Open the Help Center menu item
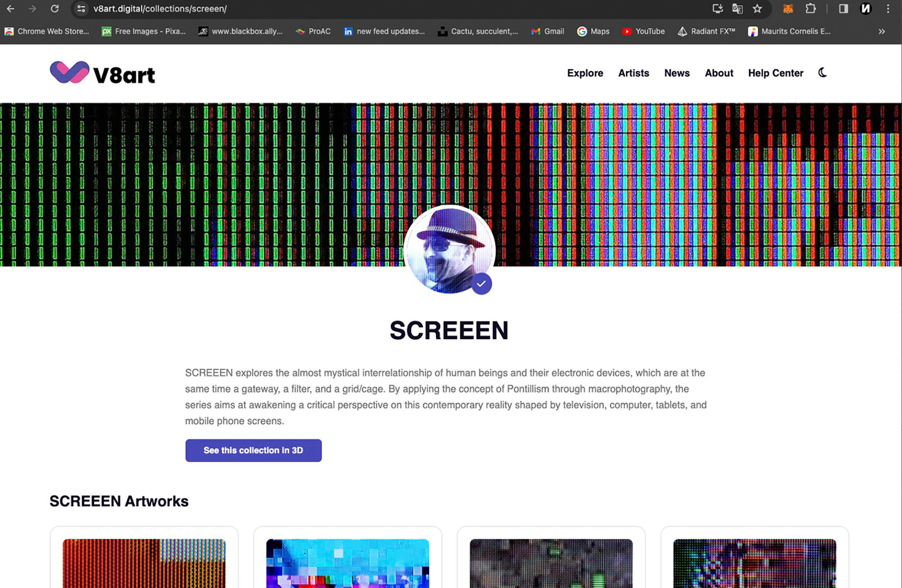 click(x=776, y=73)
